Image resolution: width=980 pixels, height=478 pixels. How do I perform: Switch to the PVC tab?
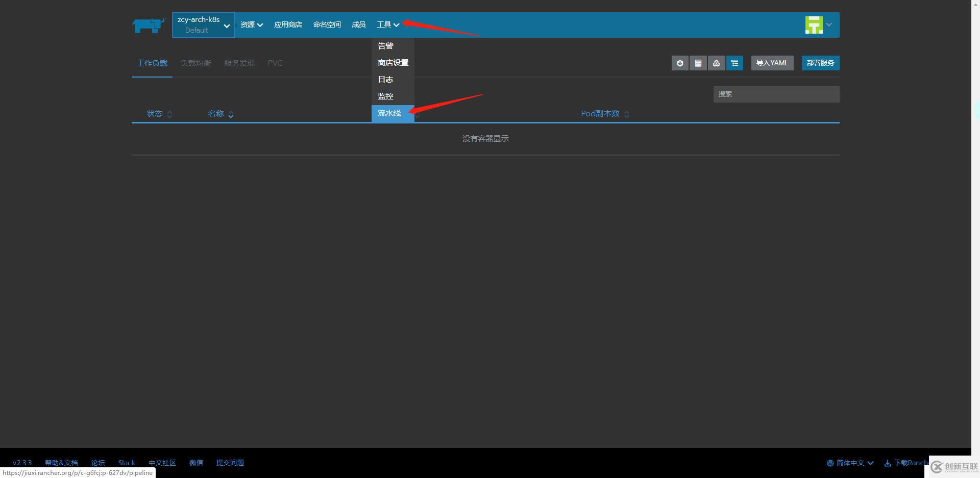(x=275, y=63)
